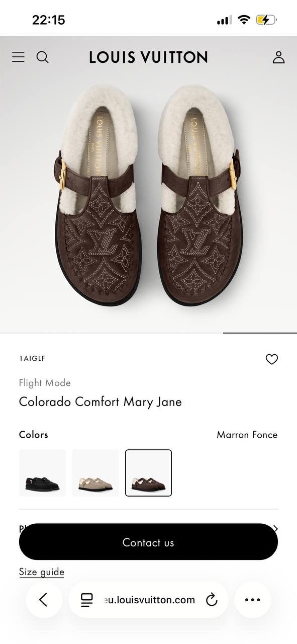Image resolution: width=297 pixels, height=644 pixels.
Task: Expand the product details chevron
Action: tap(275, 529)
